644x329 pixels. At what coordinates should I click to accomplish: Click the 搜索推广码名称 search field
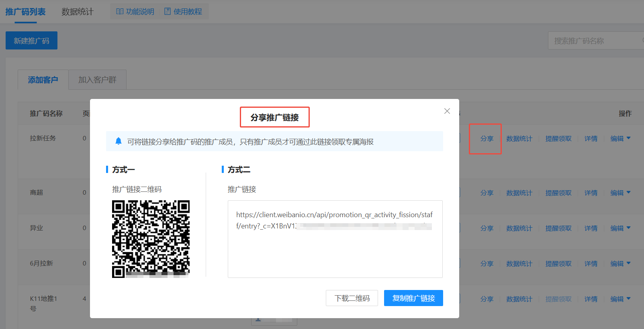596,41
